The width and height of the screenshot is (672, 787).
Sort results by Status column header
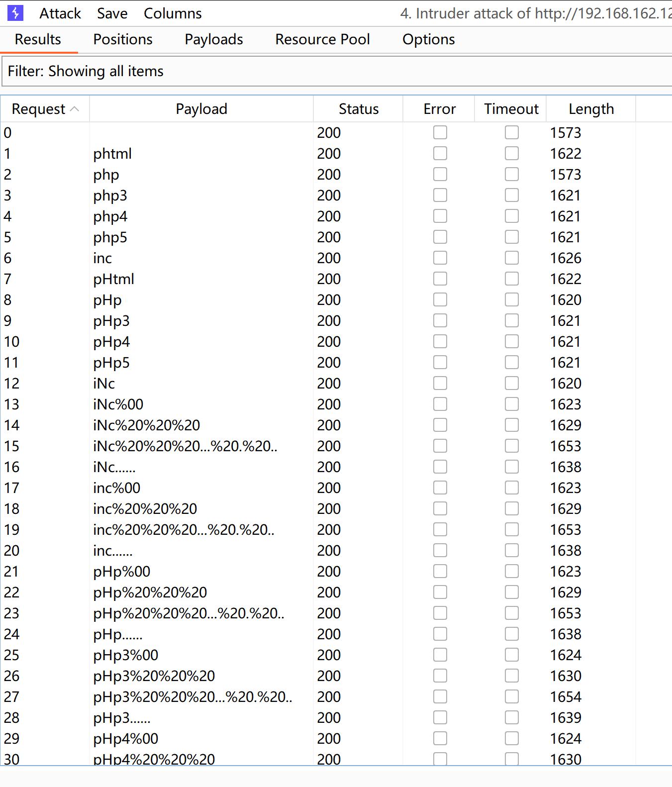(x=358, y=109)
